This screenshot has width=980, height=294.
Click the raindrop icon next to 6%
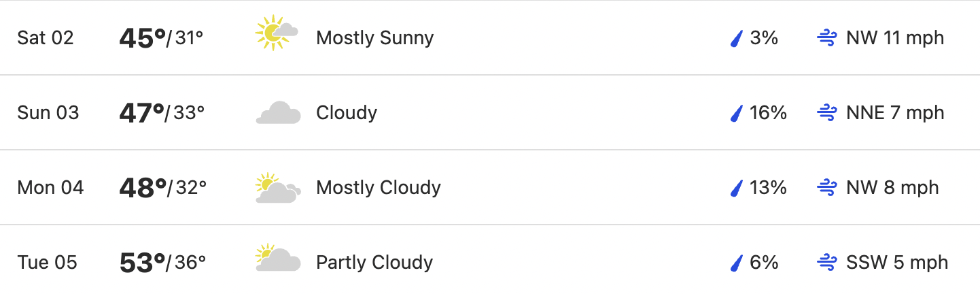(x=735, y=263)
